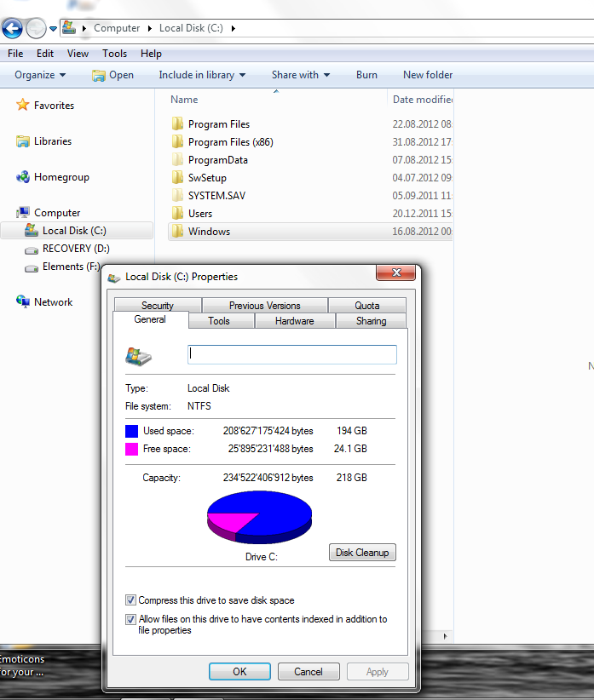This screenshot has height=700, width=594.
Task: Click the Windows folder icon
Action: 177,231
